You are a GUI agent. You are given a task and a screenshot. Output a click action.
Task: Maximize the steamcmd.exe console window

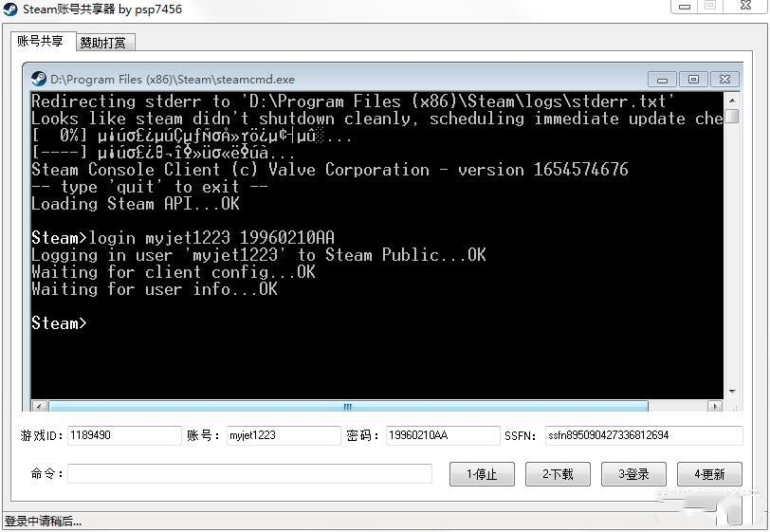(x=693, y=80)
